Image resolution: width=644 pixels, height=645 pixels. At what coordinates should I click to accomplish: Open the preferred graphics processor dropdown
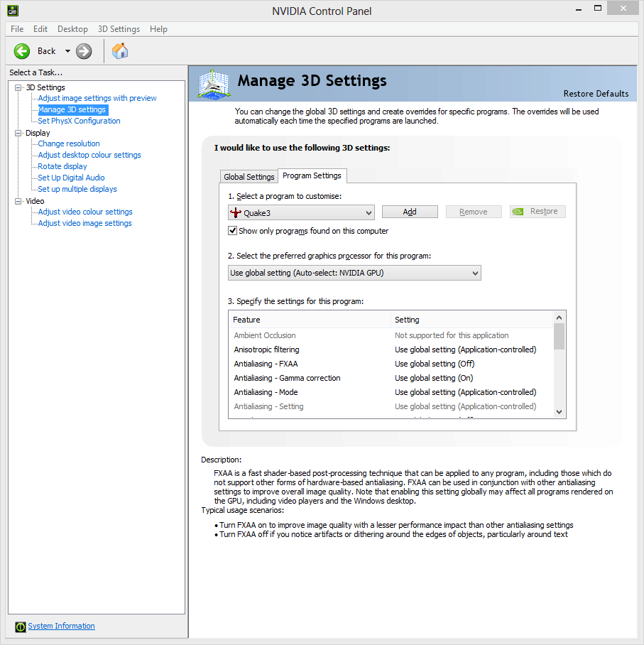pos(354,273)
